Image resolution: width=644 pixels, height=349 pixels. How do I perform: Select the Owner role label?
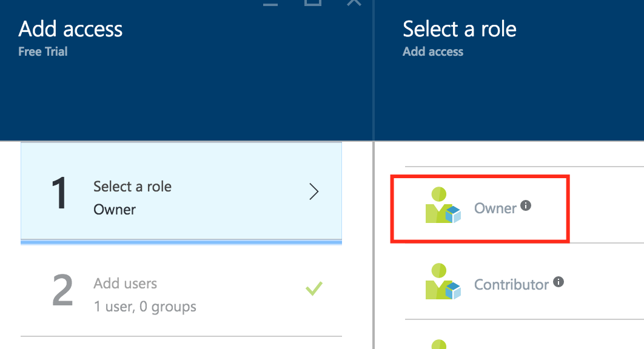(495, 208)
